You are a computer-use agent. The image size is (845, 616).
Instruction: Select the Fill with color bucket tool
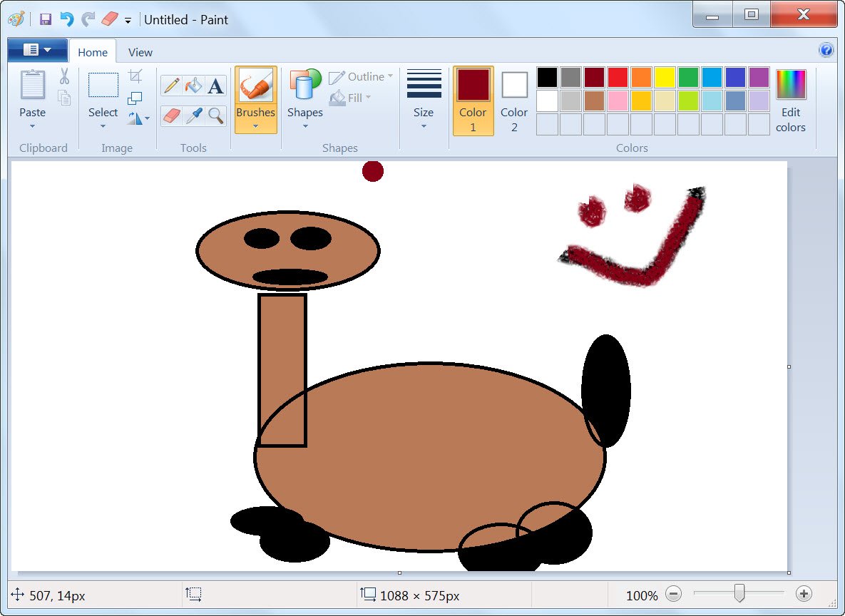coord(193,86)
